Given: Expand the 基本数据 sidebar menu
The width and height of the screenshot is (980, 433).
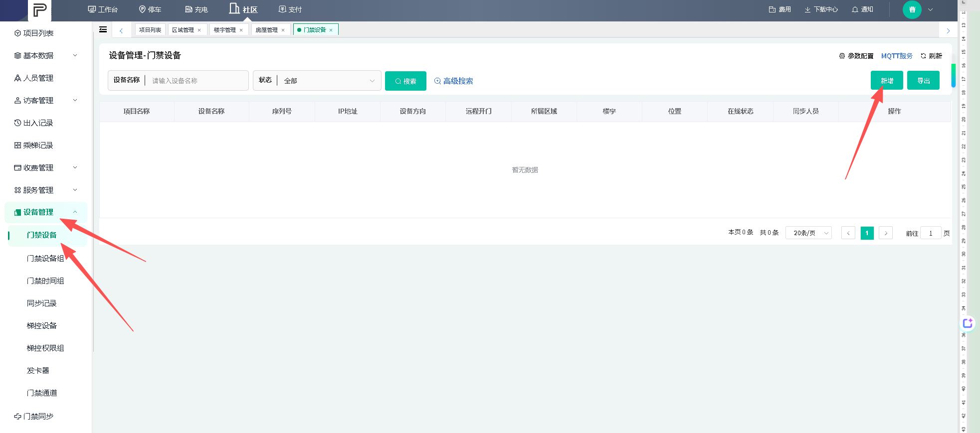Looking at the screenshot, I should point(46,55).
